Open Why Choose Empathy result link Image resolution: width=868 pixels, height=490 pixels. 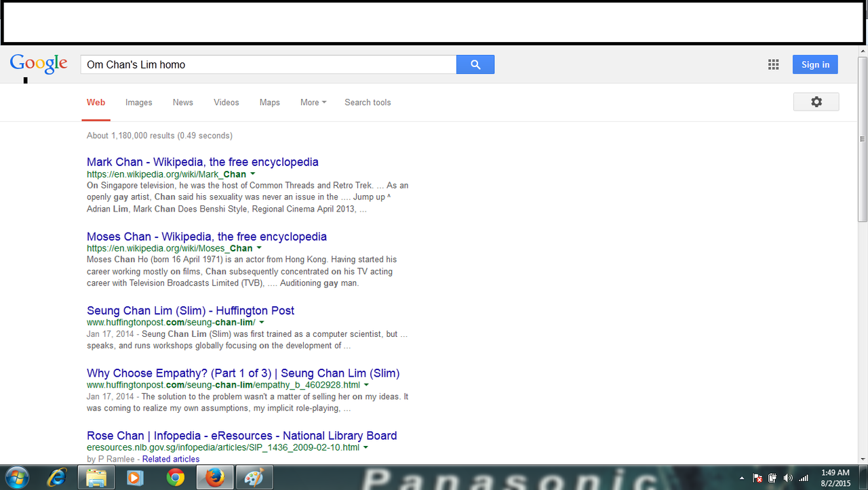click(x=243, y=373)
